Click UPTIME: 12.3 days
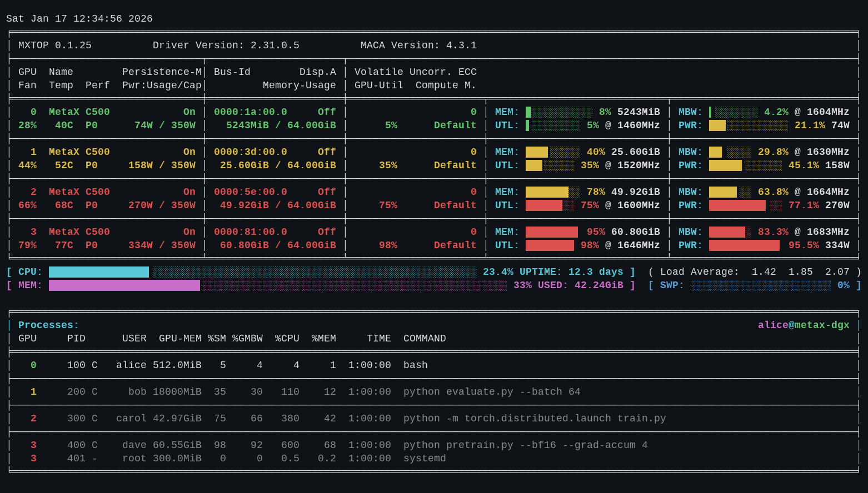868x493 pixels. coord(571,272)
